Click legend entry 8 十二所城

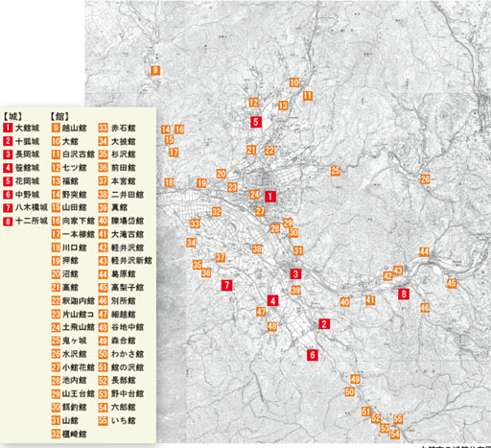coord(25,221)
